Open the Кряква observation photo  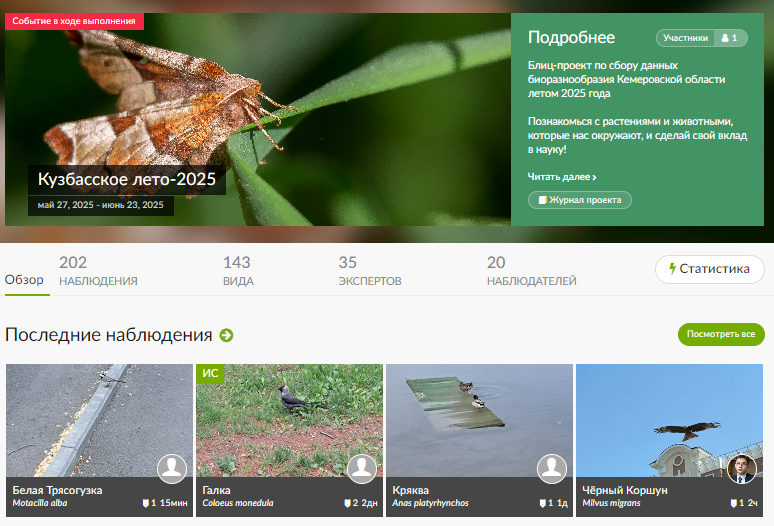479,420
